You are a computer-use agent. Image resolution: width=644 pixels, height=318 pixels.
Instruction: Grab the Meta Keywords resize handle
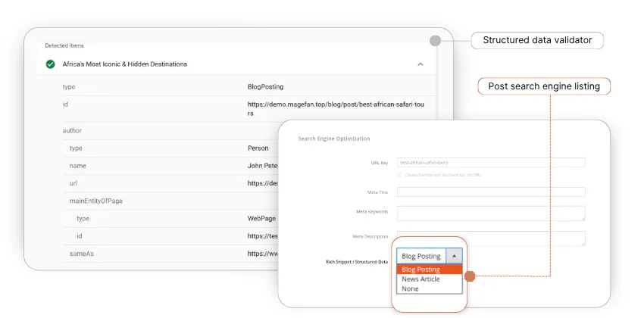click(x=583, y=219)
